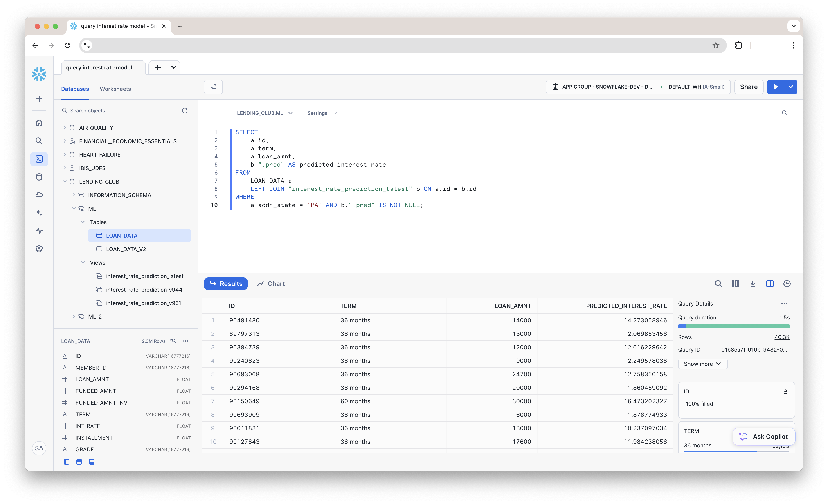Image resolution: width=828 pixels, height=504 pixels.
Task: Select the query interest rate model worksheet tab
Action: [x=103, y=67]
